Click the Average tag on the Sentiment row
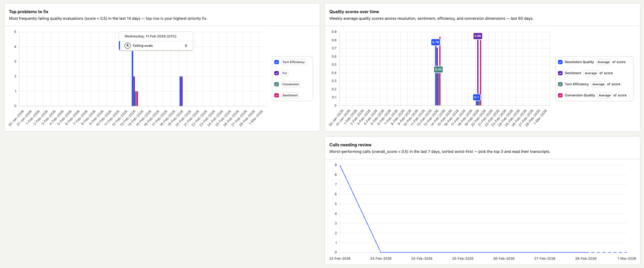 590,73
